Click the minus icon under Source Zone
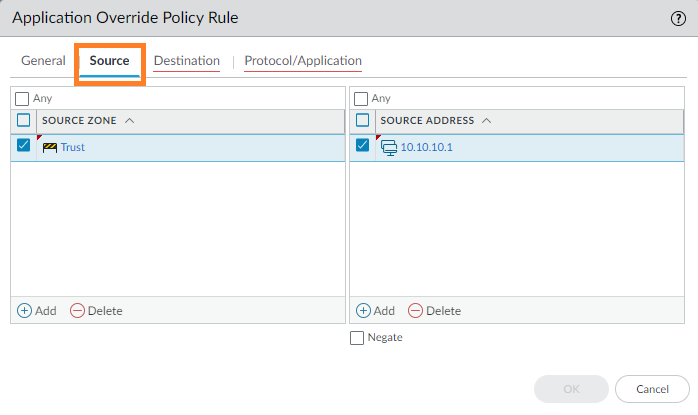698x415 pixels. (x=77, y=311)
